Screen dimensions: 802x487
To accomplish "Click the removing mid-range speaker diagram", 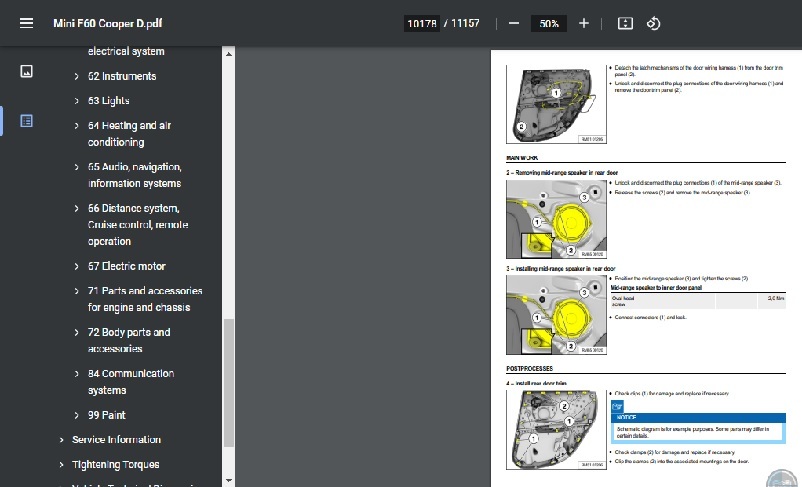I will [x=556, y=219].
